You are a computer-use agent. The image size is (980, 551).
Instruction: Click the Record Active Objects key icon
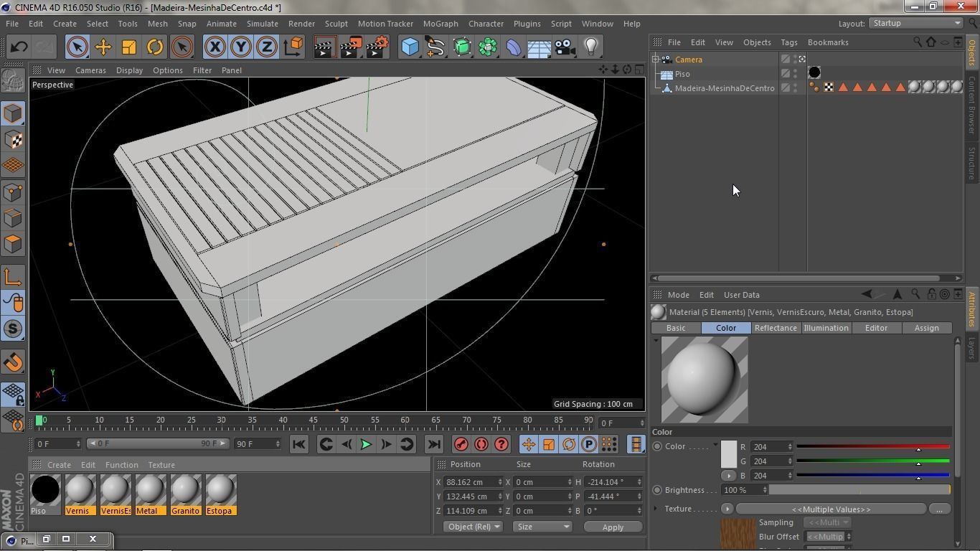[x=461, y=444]
